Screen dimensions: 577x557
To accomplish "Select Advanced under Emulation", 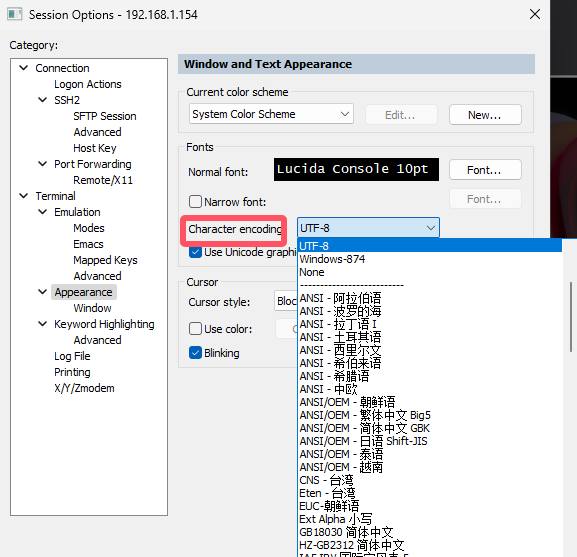I will click(97, 276).
